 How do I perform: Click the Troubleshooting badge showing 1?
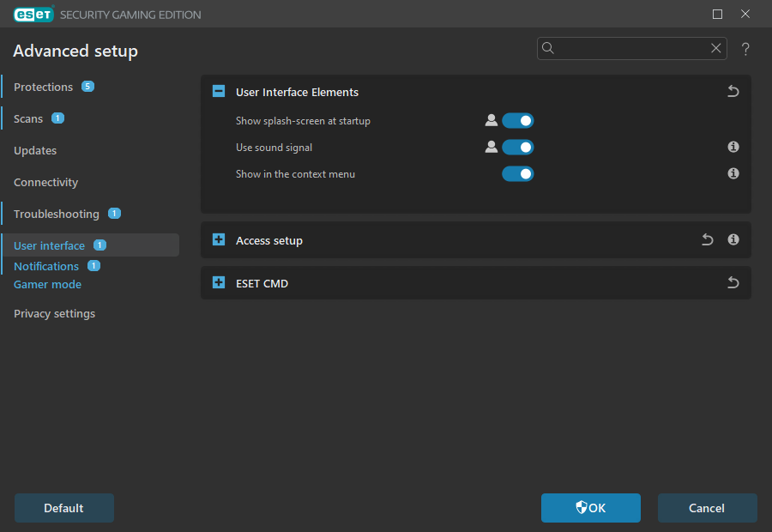[x=114, y=214]
